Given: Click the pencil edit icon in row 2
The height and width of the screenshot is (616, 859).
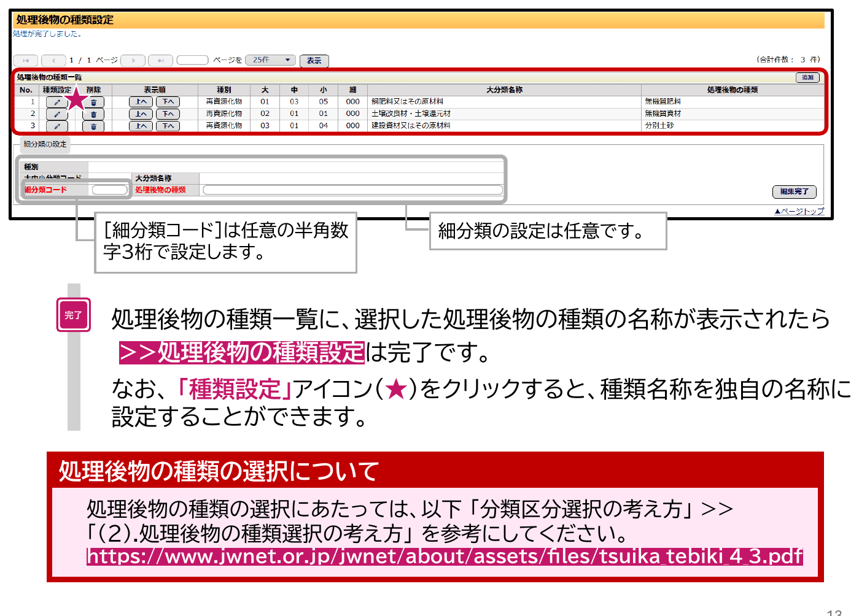Looking at the screenshot, I should [x=57, y=114].
